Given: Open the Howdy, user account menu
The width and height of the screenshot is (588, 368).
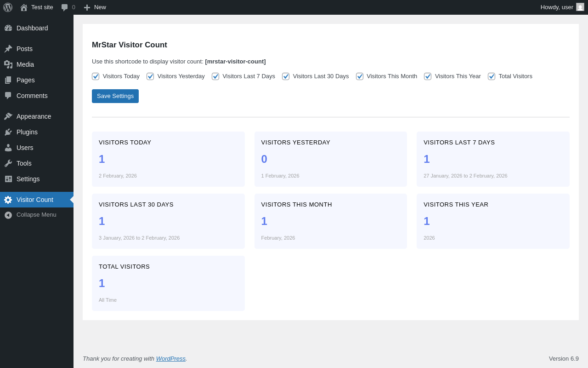Looking at the screenshot, I should 556,7.
